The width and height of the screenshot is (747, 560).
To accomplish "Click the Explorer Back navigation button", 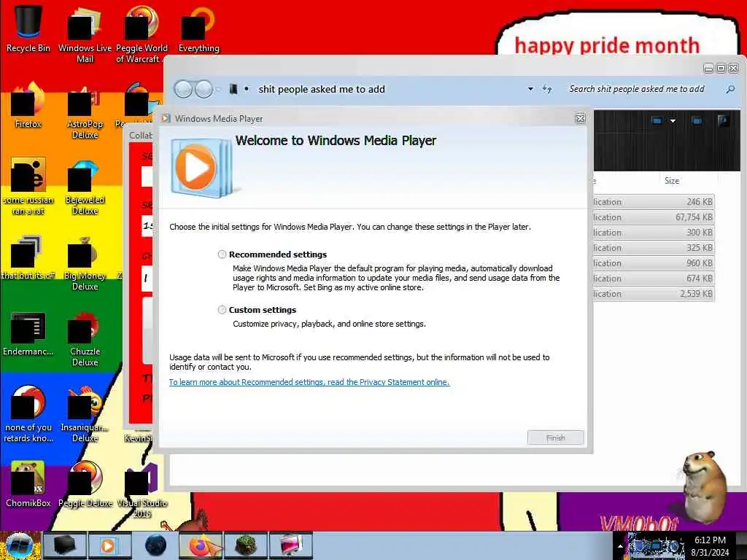I will click(183, 89).
